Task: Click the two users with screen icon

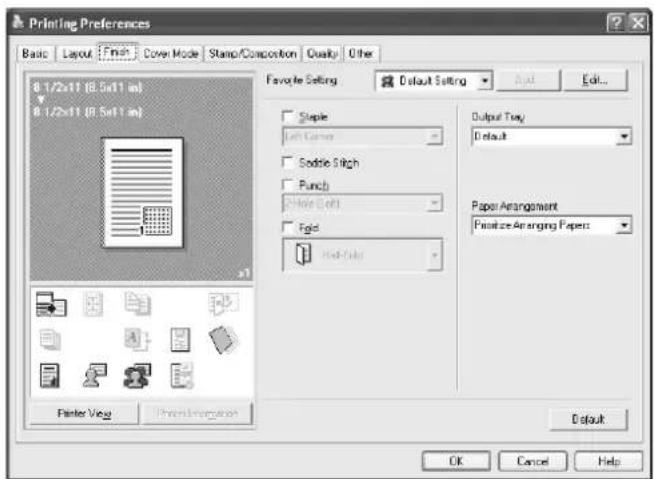Action: [x=137, y=376]
